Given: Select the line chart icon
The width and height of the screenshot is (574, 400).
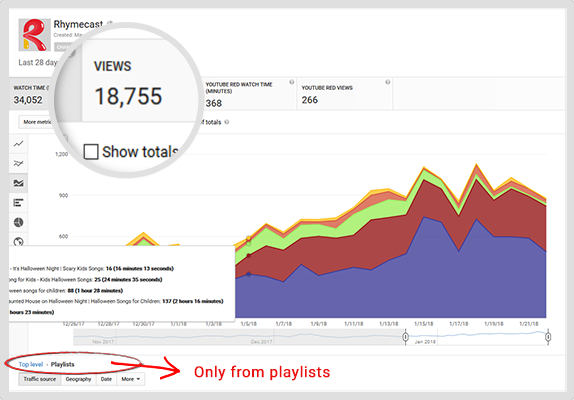Looking at the screenshot, I should click(18, 144).
